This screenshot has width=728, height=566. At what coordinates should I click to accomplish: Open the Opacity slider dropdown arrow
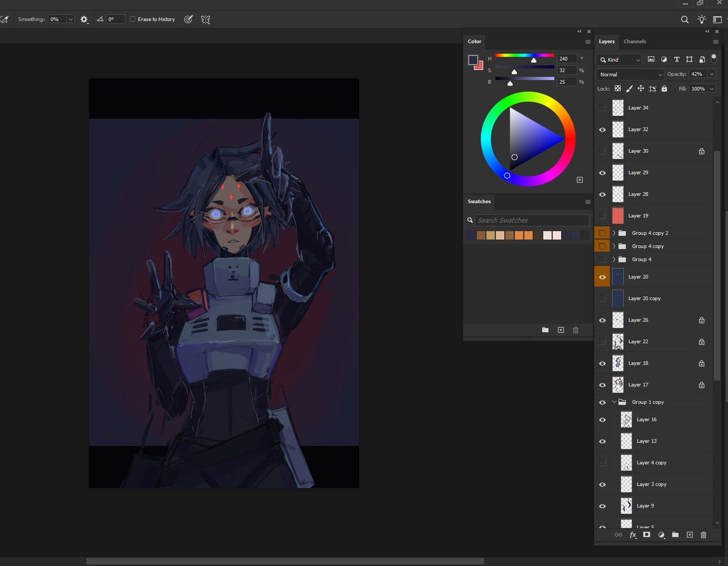coord(711,74)
